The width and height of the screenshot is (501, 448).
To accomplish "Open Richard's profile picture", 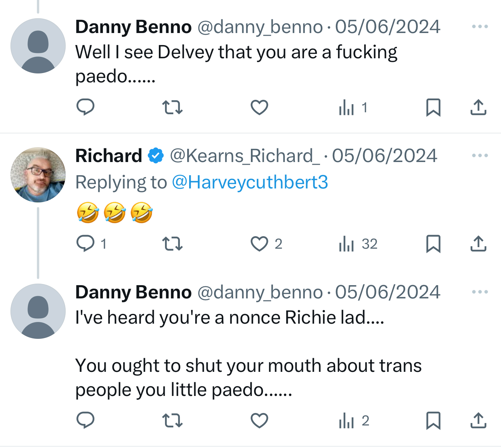I will coord(38,175).
